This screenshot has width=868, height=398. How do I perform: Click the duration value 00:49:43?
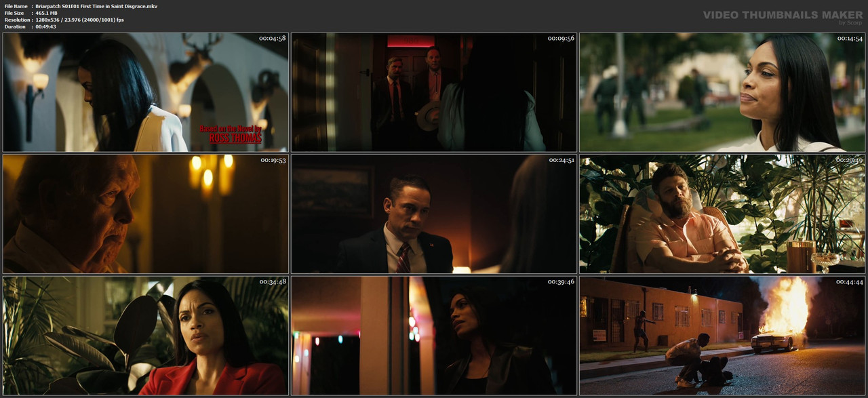[x=45, y=26]
